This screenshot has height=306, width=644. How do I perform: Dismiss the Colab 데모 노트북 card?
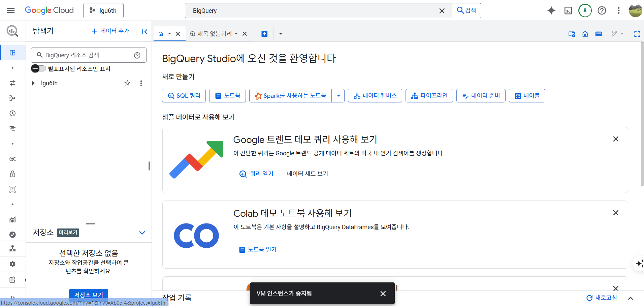(616, 213)
